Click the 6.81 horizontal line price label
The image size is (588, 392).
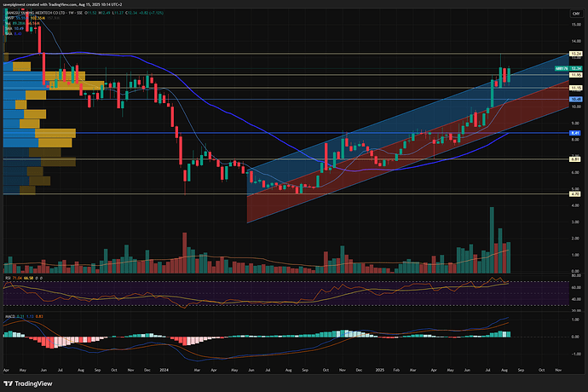coord(575,159)
